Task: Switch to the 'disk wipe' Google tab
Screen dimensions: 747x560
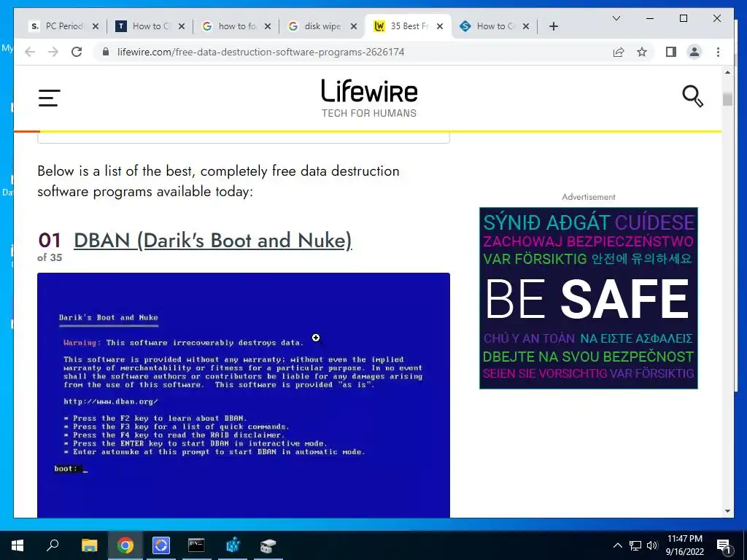Action: tap(322, 26)
